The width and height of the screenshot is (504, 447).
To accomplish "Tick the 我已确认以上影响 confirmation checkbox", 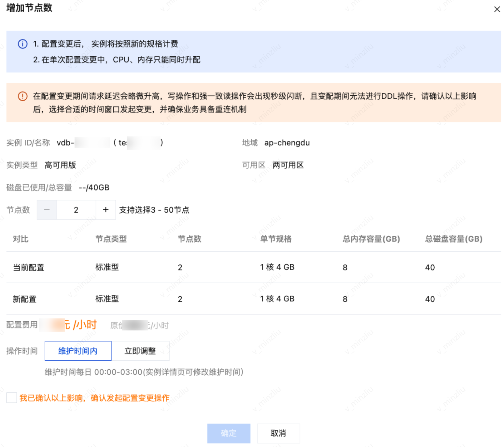I will coord(12,398).
